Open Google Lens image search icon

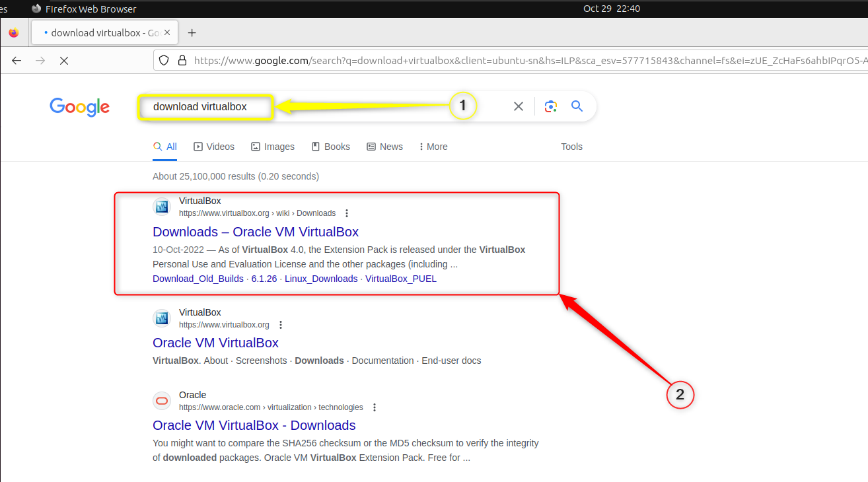coord(551,106)
